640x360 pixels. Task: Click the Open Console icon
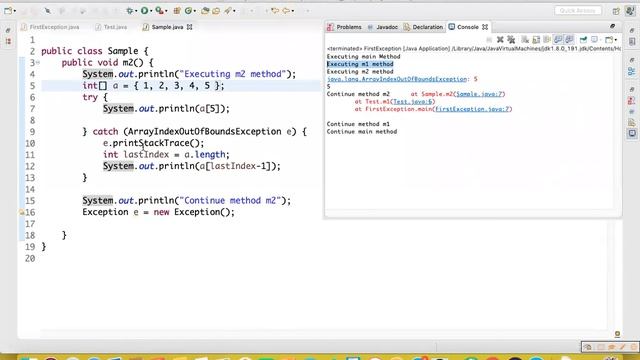[609, 40]
